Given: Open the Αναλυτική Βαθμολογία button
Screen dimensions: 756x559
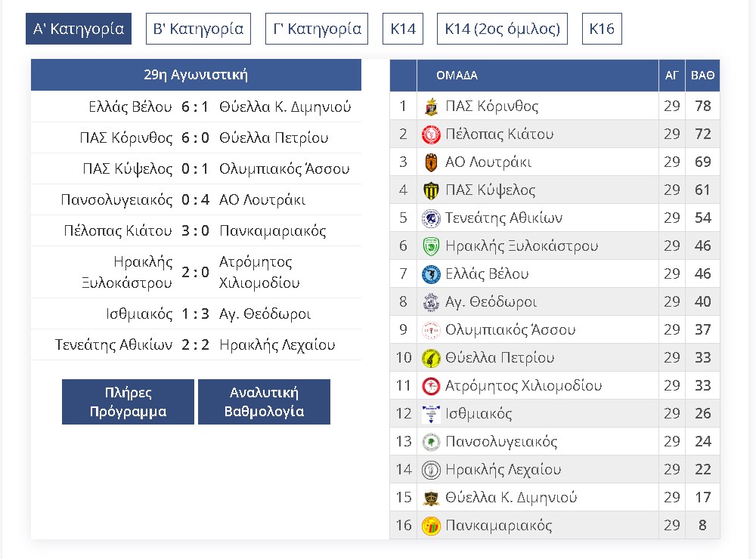Looking at the screenshot, I should [264, 402].
